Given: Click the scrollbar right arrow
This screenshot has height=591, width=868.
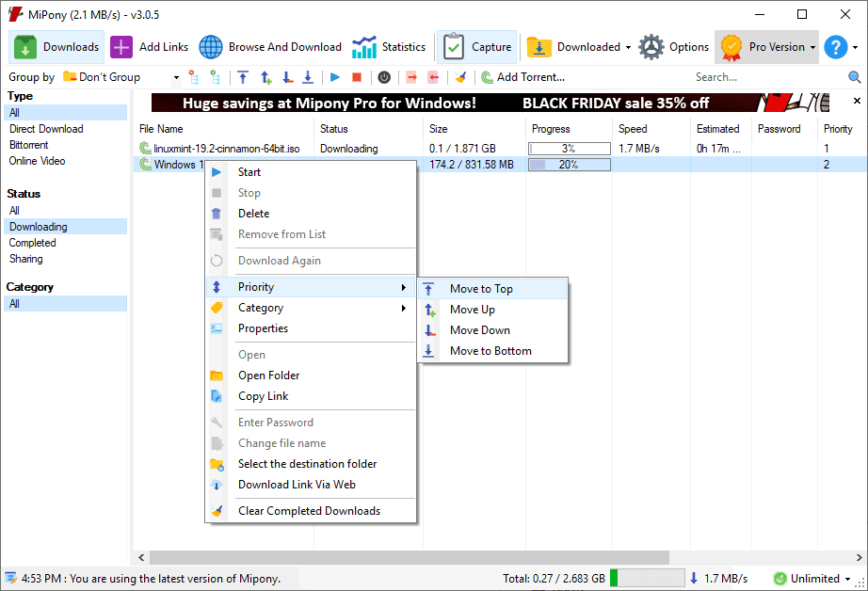Looking at the screenshot, I should [x=860, y=557].
